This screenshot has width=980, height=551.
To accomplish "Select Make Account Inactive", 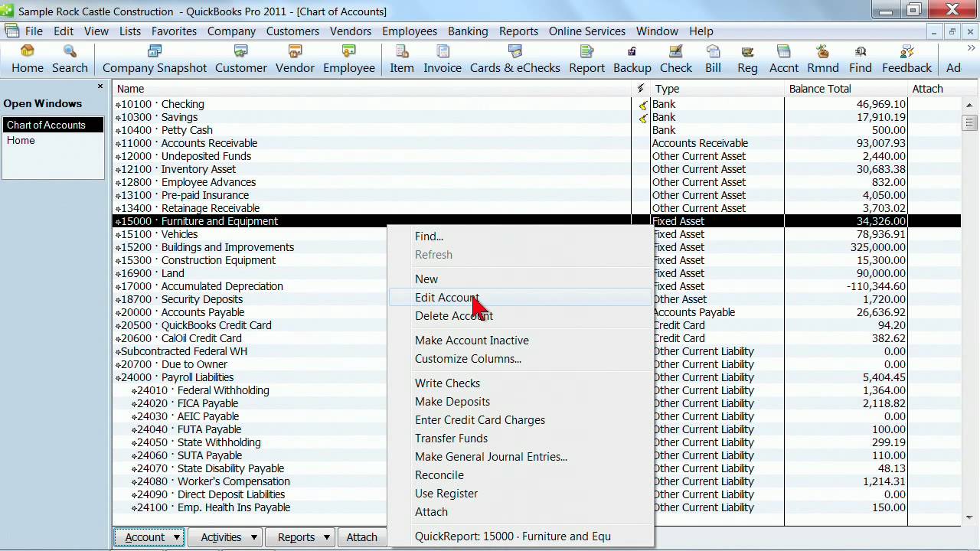I will coord(521,341).
